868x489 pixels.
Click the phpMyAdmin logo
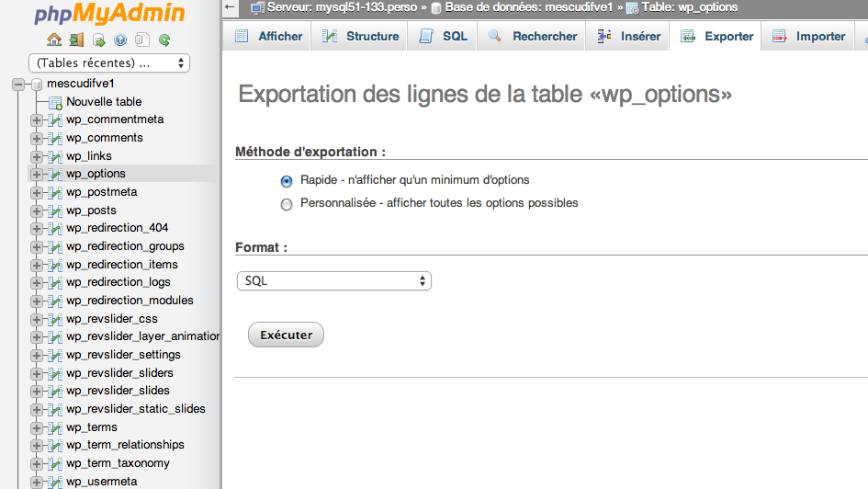pos(109,13)
